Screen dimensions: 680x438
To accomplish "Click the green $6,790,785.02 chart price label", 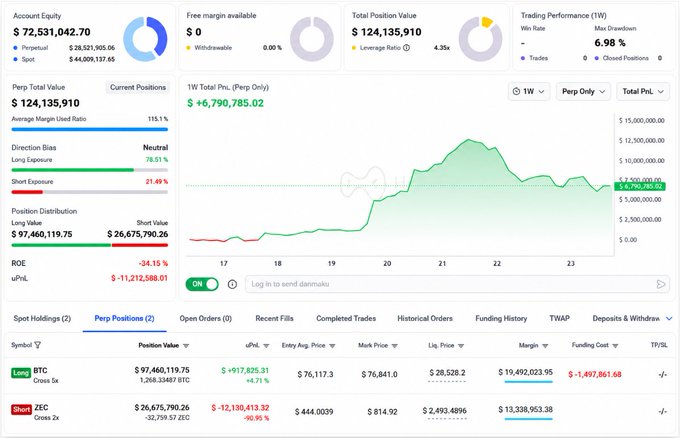I will coord(640,186).
